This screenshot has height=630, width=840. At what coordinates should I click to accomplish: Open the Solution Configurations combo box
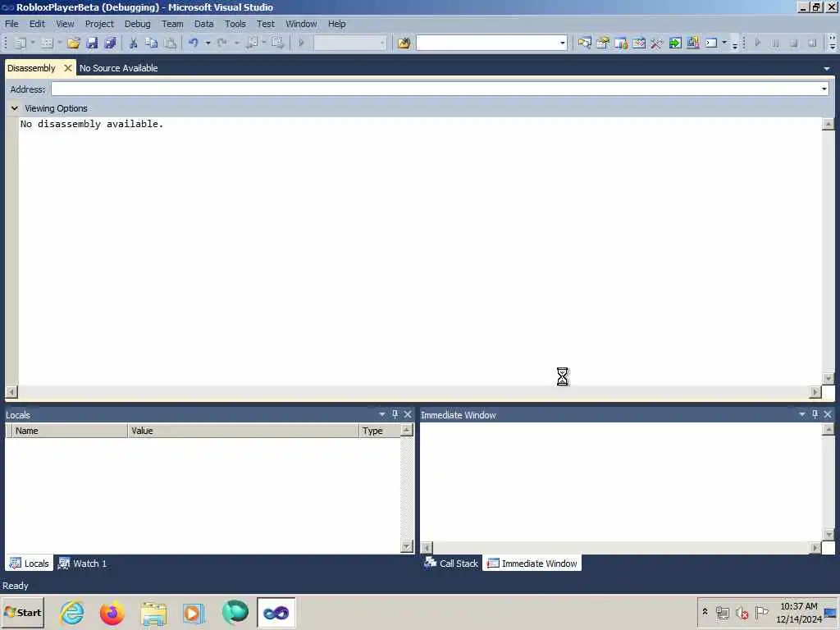tap(349, 43)
